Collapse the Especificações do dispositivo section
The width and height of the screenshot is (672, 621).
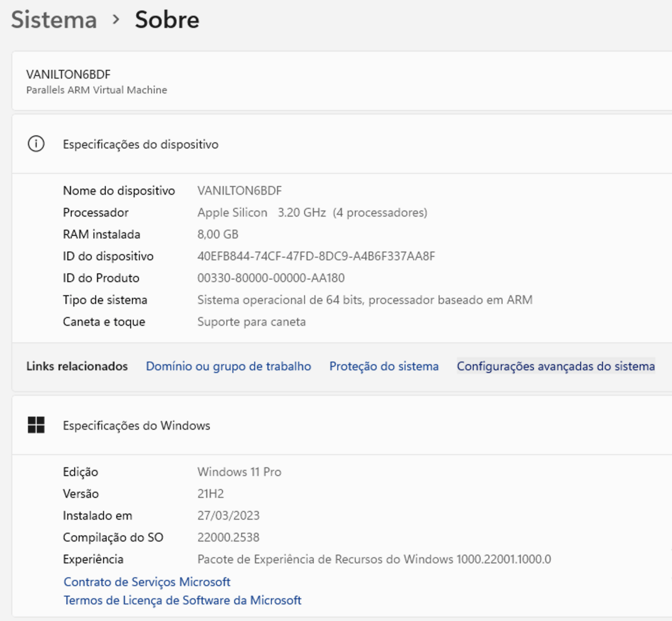[x=342, y=144]
